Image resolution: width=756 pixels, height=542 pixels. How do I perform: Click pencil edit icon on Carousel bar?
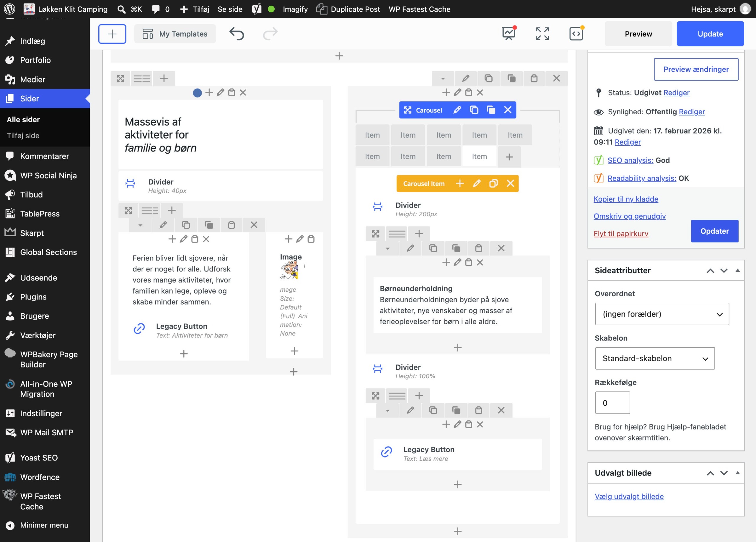pos(457,110)
